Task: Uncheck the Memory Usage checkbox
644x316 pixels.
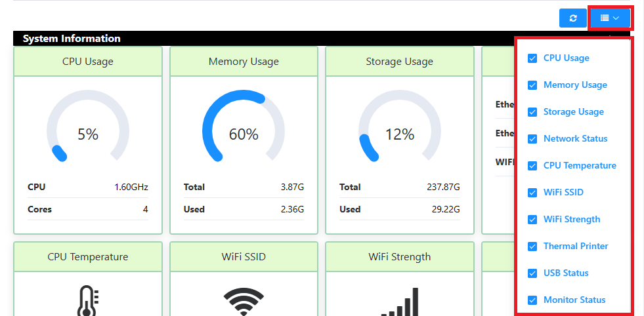Action: click(x=532, y=85)
